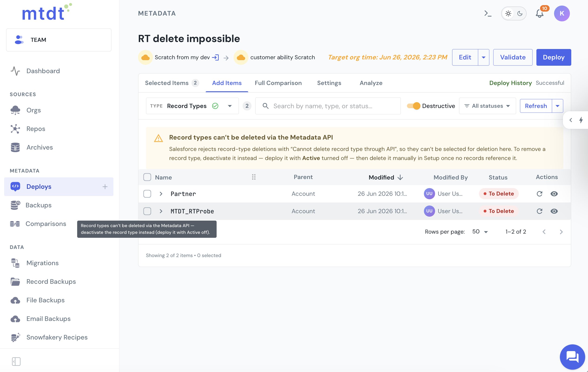Open Deploys in sidebar

click(x=59, y=187)
